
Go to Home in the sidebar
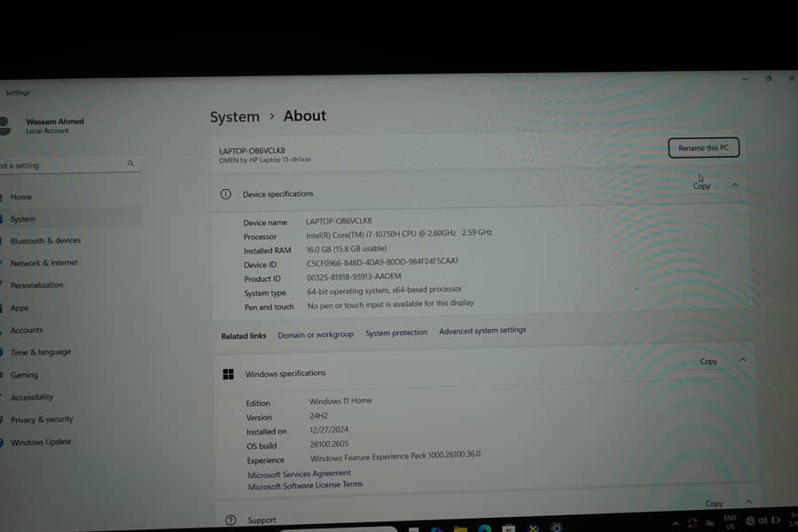pos(21,197)
